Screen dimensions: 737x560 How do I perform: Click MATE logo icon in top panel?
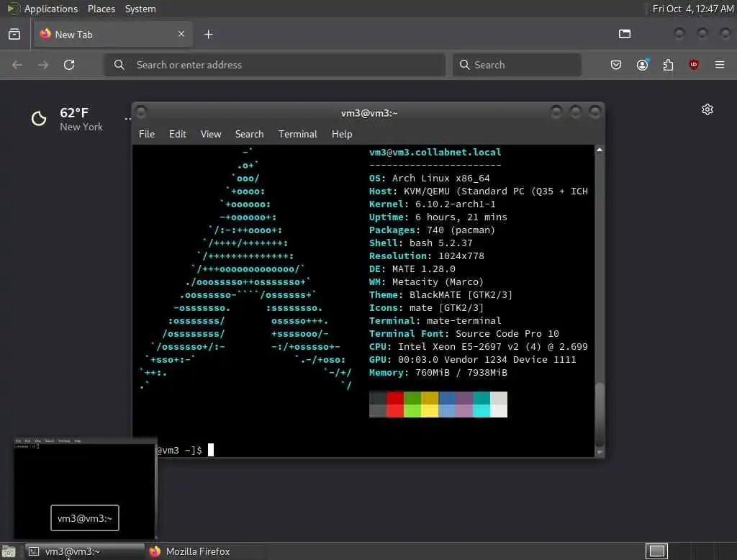coord(13,9)
